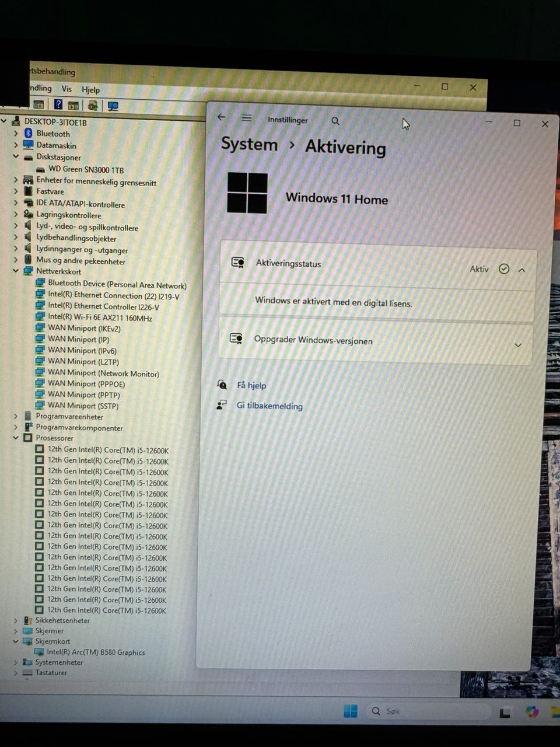
Task: Click the Windows 11 Home edition text
Action: [x=337, y=198]
